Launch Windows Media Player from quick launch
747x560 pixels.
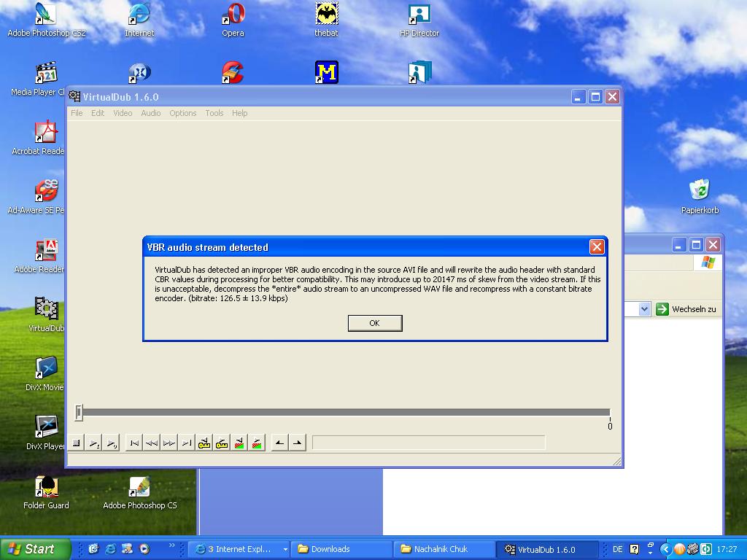(x=144, y=549)
